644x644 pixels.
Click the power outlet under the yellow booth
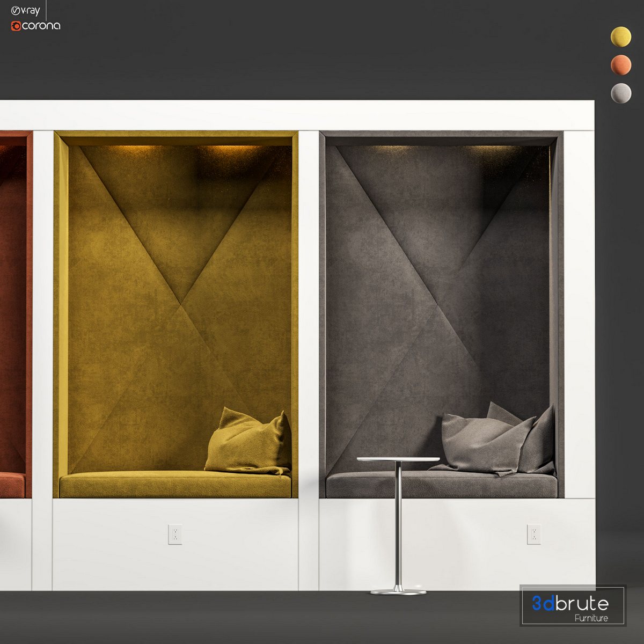click(x=175, y=534)
